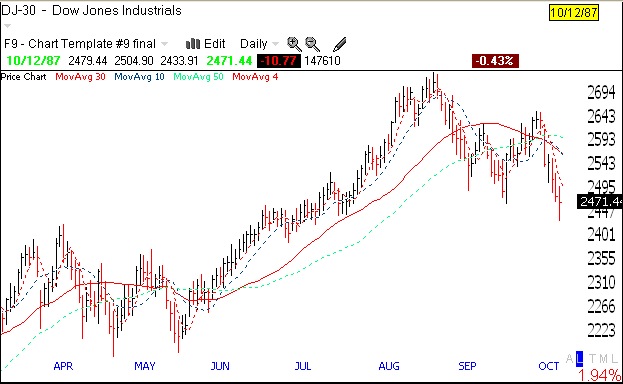Click the black 2471.44 current price marker

pos(600,202)
